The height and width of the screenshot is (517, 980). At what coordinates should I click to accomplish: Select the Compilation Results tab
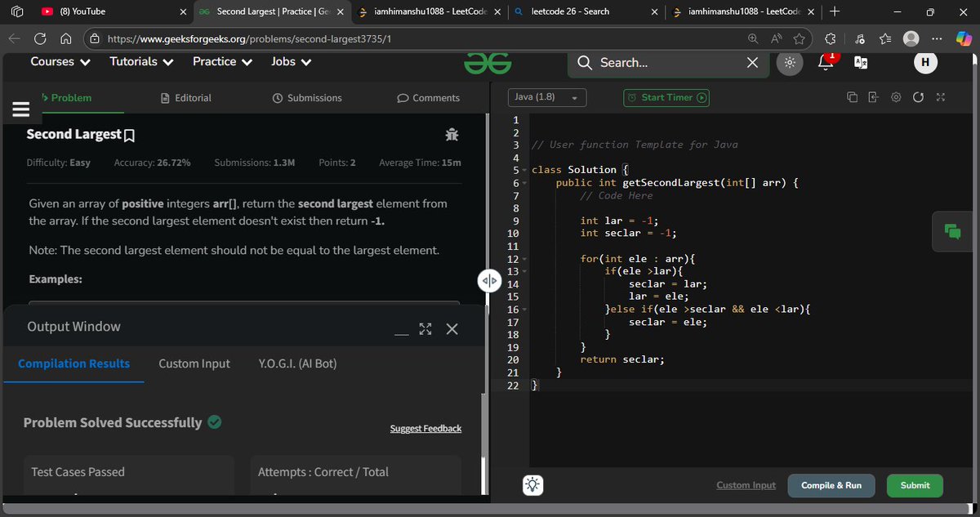(x=74, y=363)
